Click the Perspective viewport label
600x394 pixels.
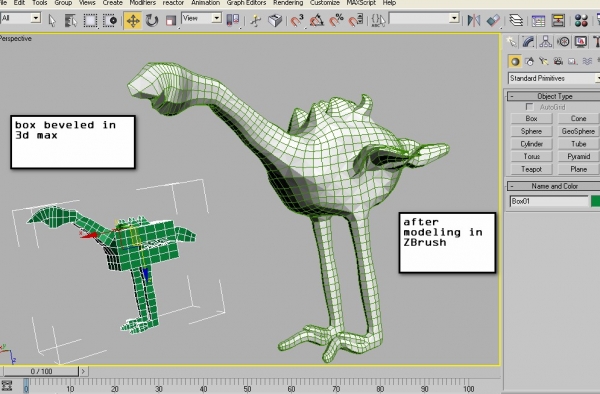(16, 39)
